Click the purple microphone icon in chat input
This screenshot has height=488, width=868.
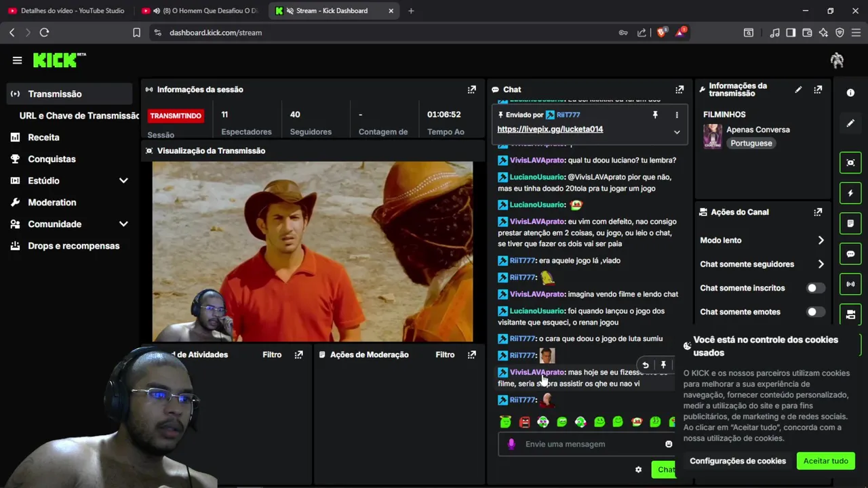click(511, 444)
